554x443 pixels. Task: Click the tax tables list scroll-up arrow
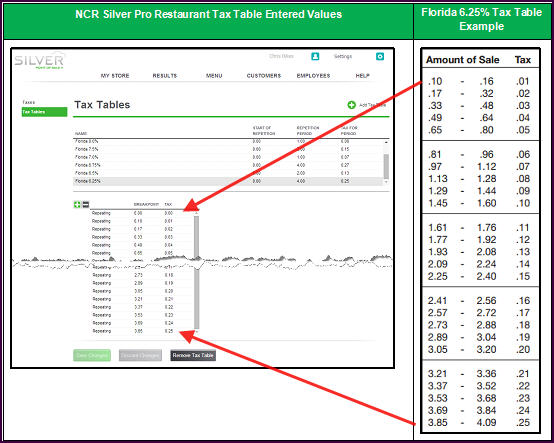coord(386,142)
